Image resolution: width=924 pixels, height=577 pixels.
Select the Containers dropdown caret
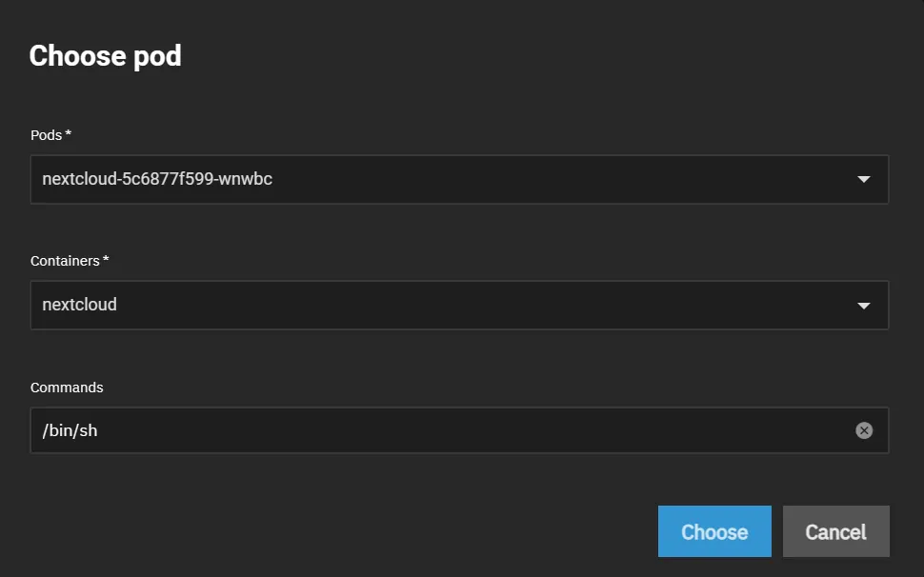[864, 305]
